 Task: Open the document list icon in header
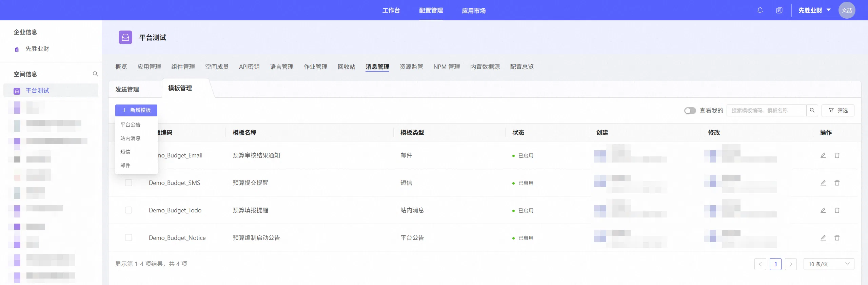(779, 10)
